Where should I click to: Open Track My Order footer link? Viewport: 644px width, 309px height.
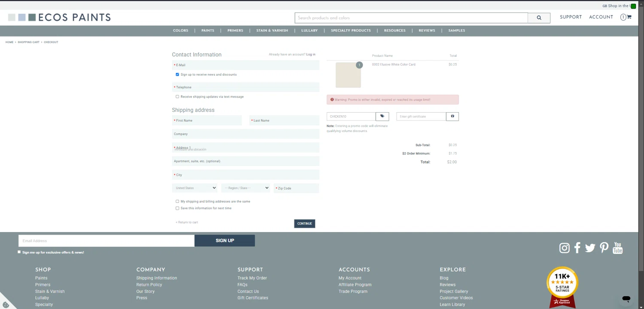coord(252,278)
